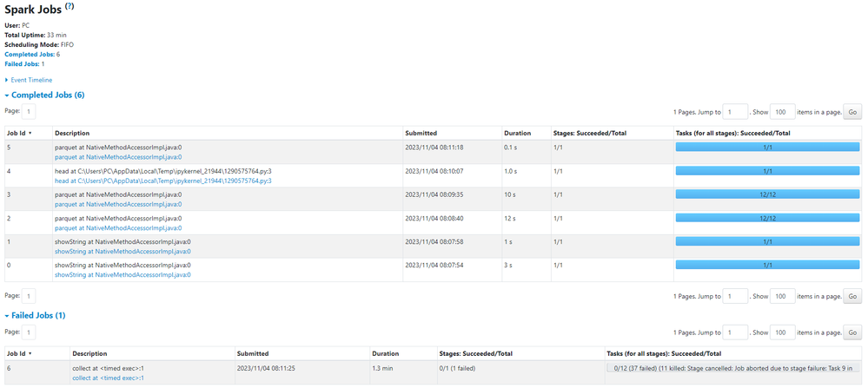
Task: Click Go button above Completed Jobs table
Action: (852, 112)
